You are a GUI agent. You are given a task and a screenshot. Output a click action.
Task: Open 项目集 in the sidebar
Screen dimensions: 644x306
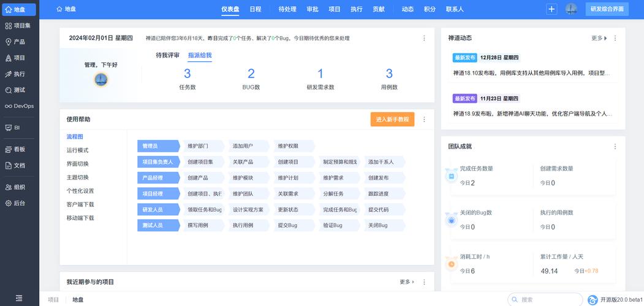19,26
